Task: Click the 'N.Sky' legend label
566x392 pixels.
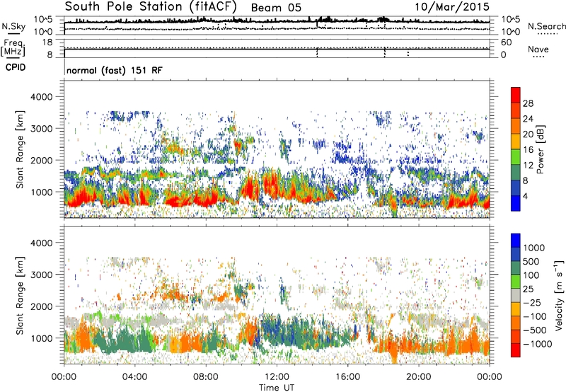Action: coord(13,26)
